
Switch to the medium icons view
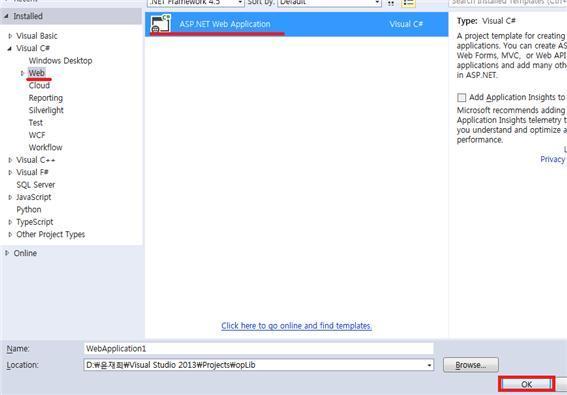(x=391, y=3)
